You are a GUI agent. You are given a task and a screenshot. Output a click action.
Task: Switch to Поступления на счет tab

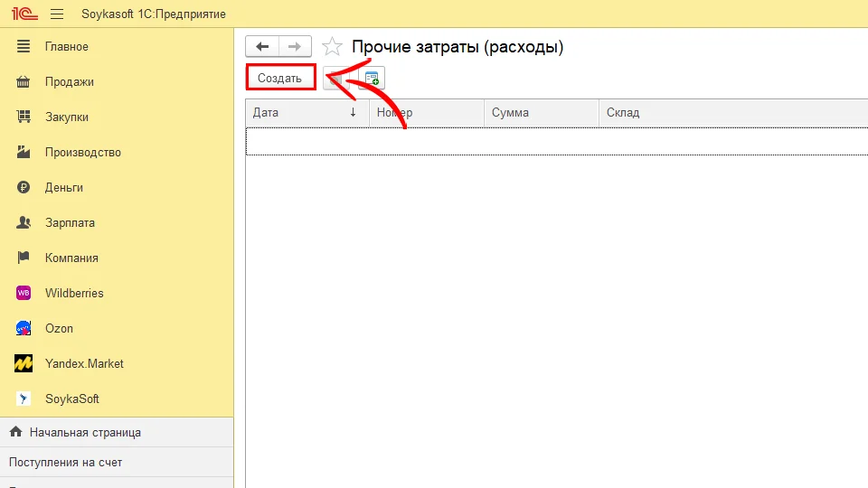pyautogui.click(x=65, y=462)
